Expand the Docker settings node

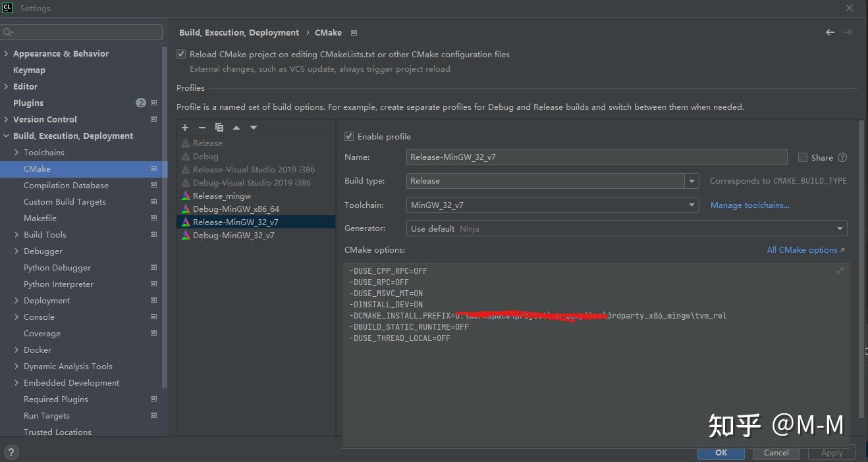click(x=16, y=349)
